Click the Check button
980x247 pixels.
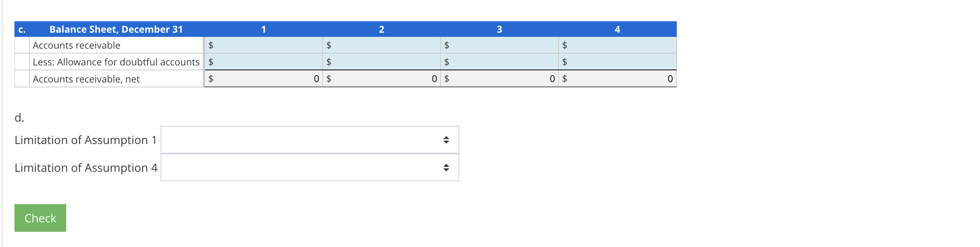coord(40,218)
